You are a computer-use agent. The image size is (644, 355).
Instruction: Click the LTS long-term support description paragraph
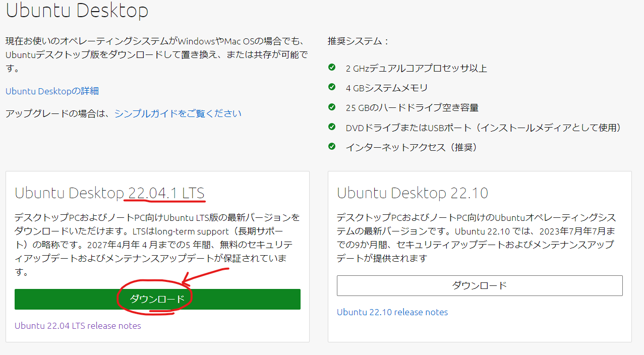coord(157,245)
